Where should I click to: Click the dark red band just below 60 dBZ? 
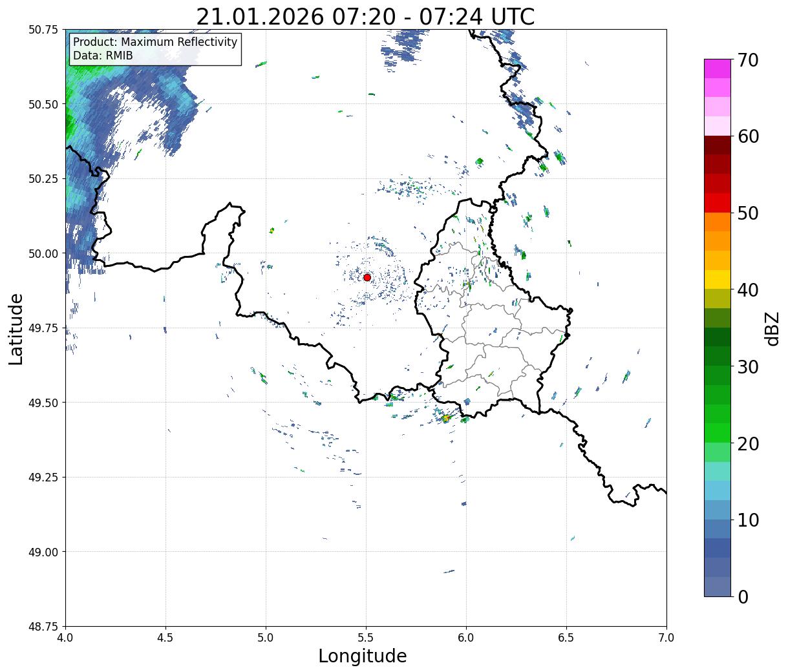click(x=718, y=145)
